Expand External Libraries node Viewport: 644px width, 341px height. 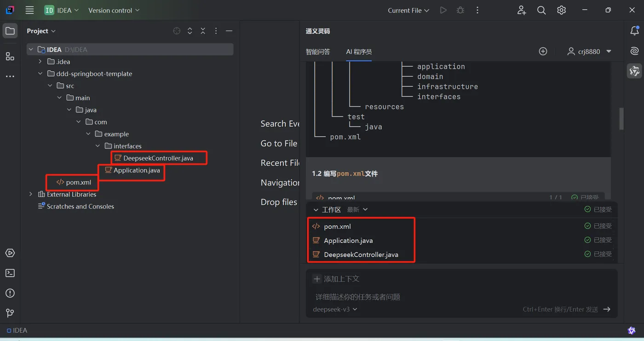pyautogui.click(x=31, y=194)
